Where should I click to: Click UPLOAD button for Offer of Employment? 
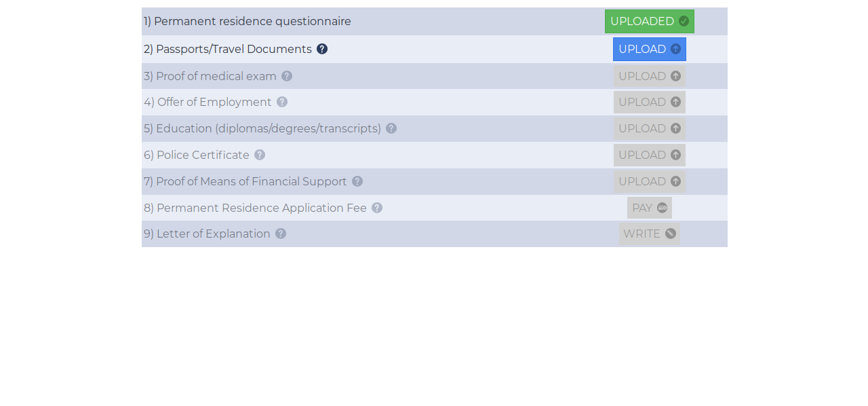click(650, 102)
